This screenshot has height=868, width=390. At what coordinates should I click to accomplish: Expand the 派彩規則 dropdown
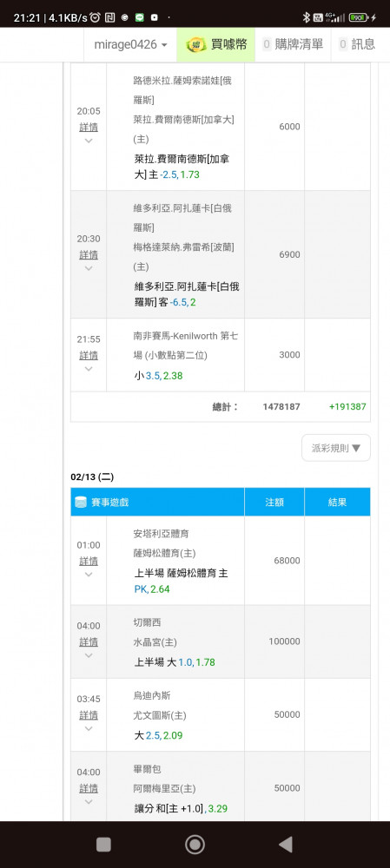[336, 448]
